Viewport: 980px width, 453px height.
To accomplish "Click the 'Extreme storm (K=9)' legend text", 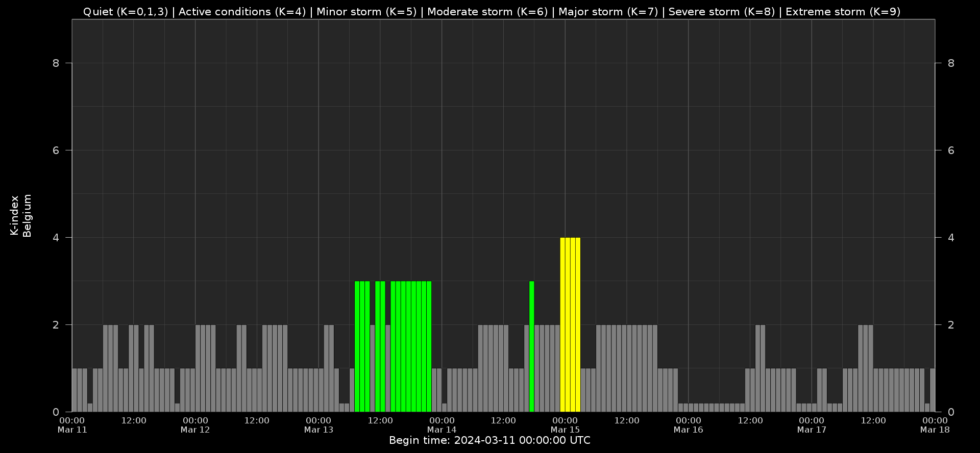I will 843,12.
